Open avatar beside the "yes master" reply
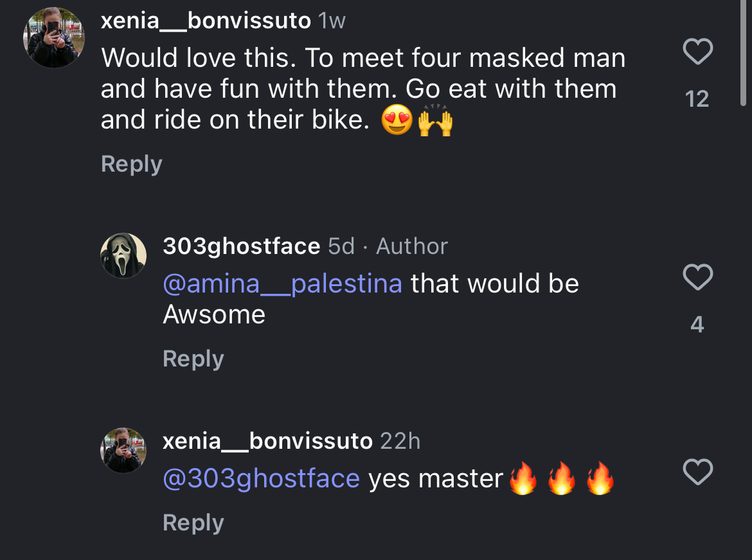 click(123, 450)
